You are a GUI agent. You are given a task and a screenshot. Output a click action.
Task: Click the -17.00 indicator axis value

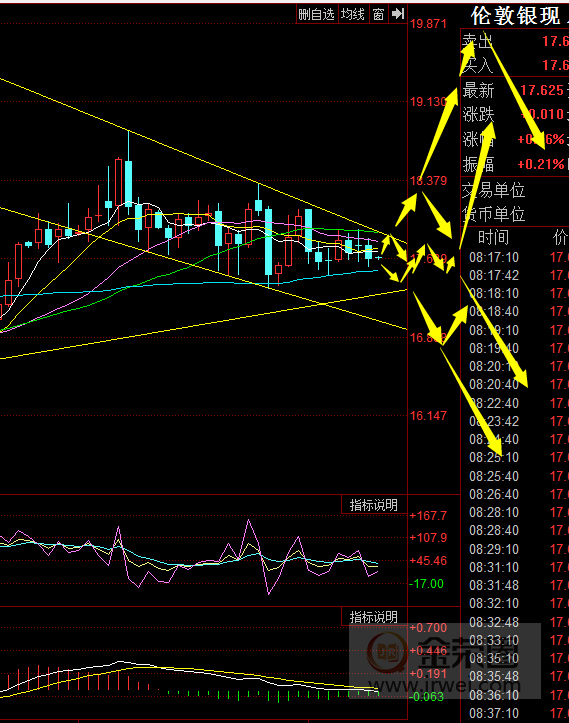(x=427, y=584)
